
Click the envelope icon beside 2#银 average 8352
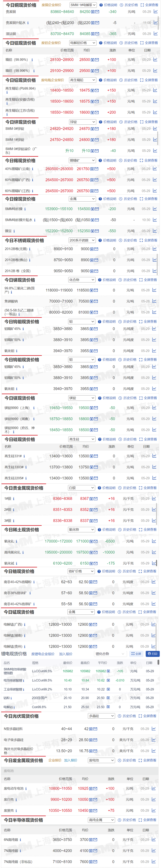click(96, 510)
